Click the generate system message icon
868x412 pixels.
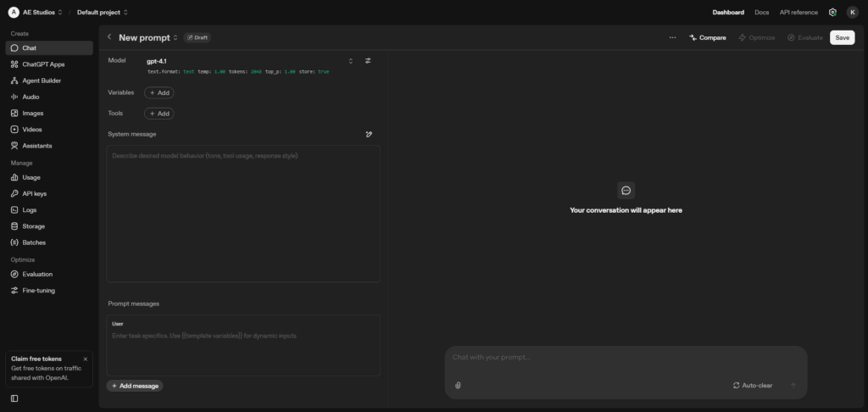coord(369,134)
